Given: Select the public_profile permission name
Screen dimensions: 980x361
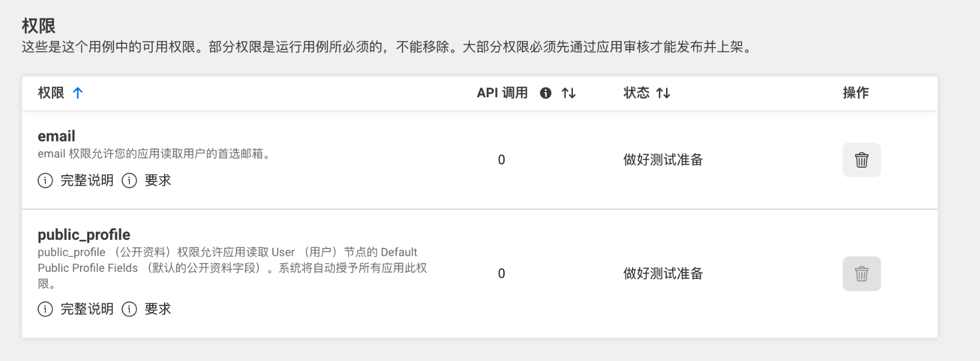Looking at the screenshot, I should (84, 234).
